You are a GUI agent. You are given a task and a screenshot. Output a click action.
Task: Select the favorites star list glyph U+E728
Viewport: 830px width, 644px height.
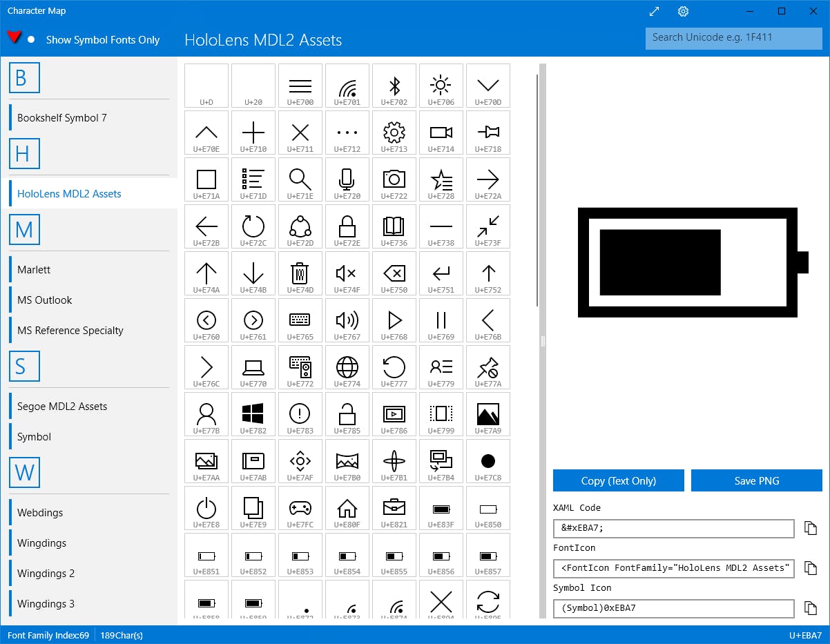[x=441, y=179]
